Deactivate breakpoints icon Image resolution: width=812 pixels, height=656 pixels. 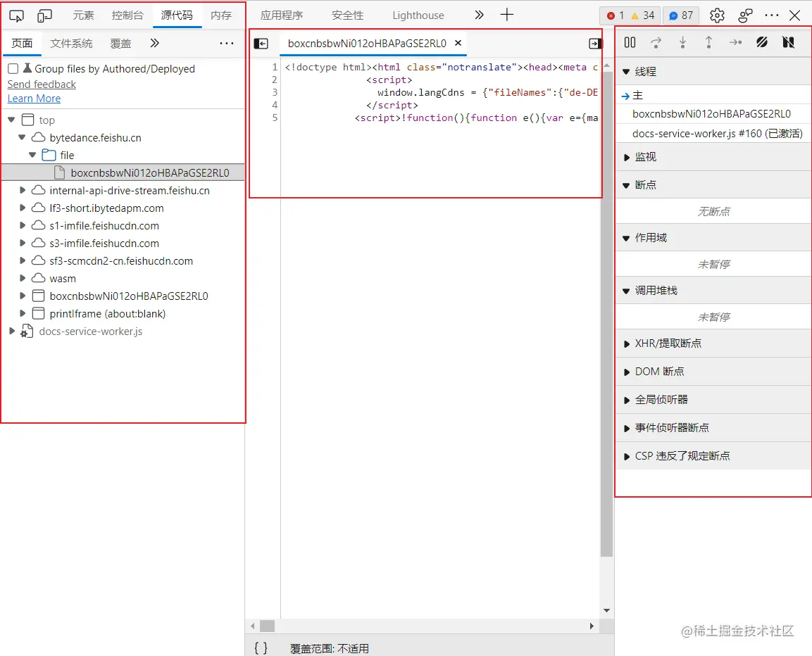coord(762,42)
